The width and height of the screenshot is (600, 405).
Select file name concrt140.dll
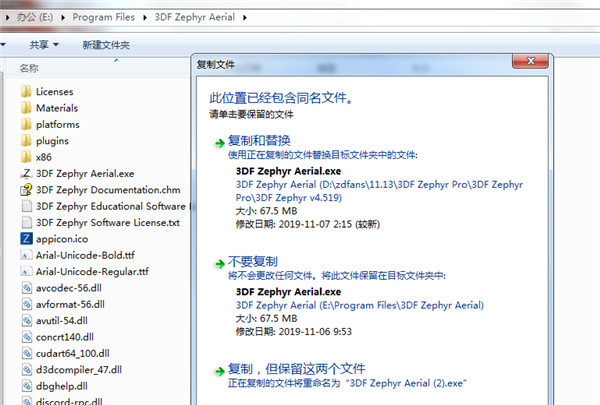pos(65,337)
